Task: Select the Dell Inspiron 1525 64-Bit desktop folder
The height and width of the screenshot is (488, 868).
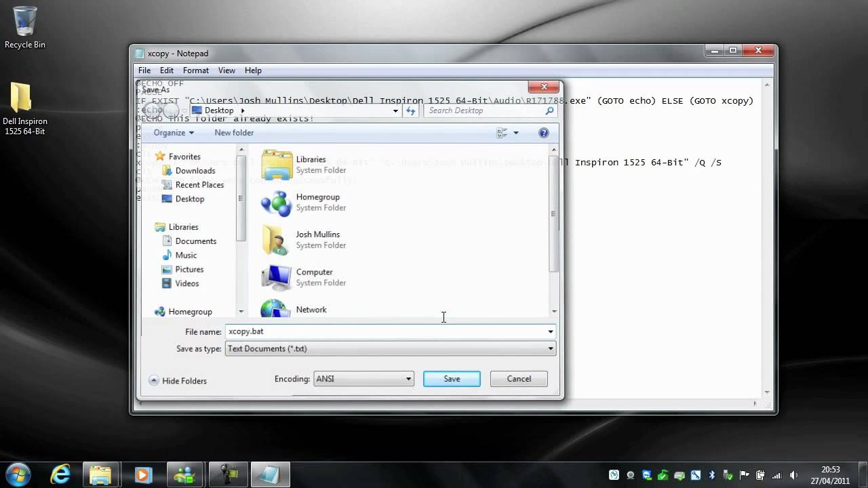Action: (25, 110)
